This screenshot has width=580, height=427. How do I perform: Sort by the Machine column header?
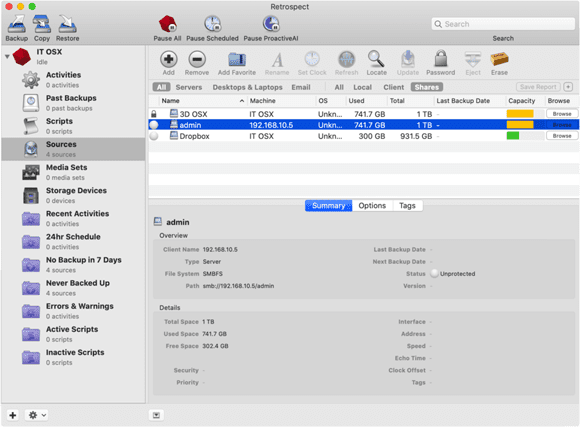[x=281, y=101]
